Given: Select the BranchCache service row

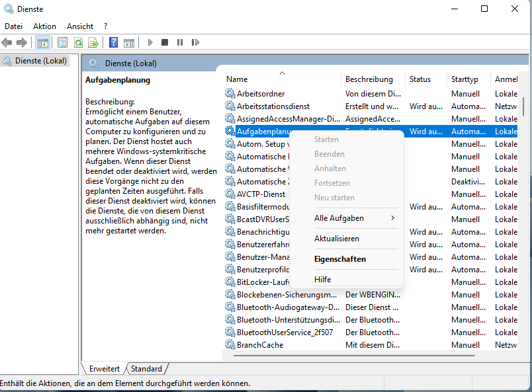Looking at the screenshot, I should [x=259, y=345].
